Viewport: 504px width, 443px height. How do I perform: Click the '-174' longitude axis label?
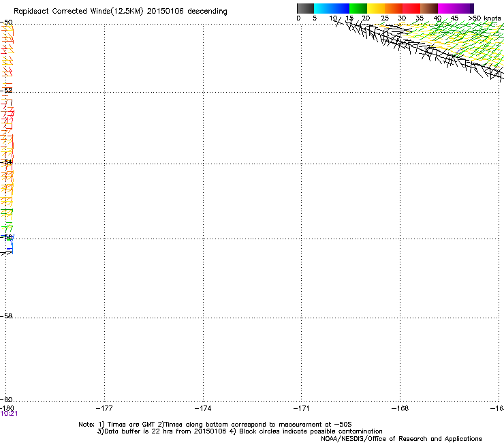tap(203, 408)
